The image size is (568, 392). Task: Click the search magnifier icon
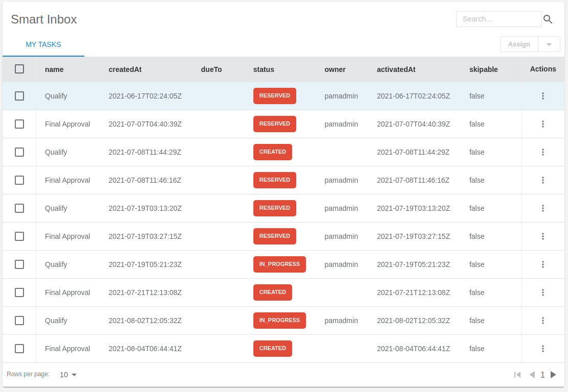click(548, 19)
